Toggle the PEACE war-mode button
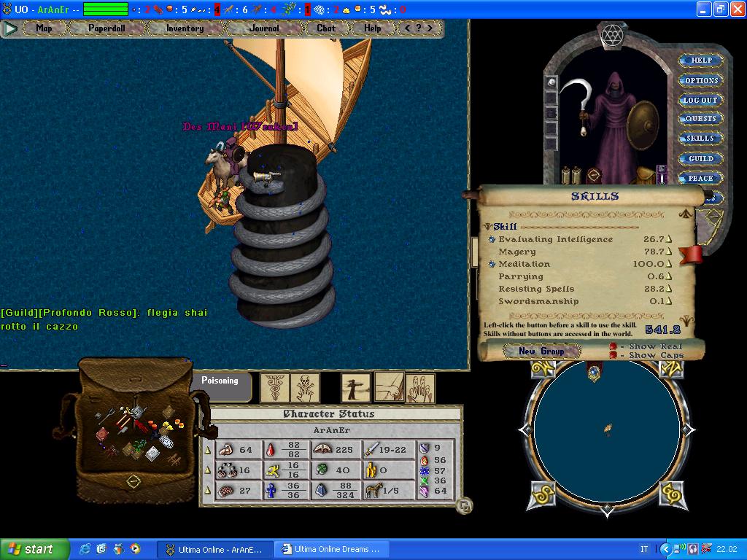Viewport: 747px width, 560px height. click(700, 179)
